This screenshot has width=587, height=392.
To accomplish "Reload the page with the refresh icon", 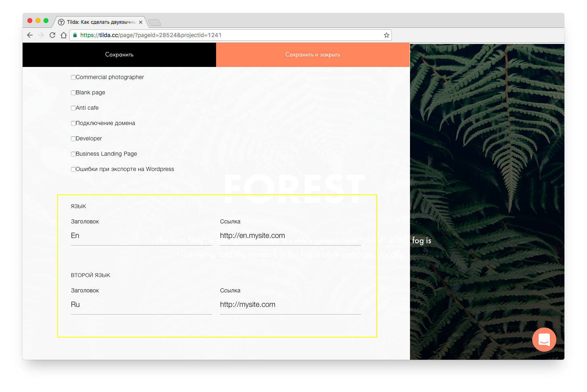I will (52, 35).
